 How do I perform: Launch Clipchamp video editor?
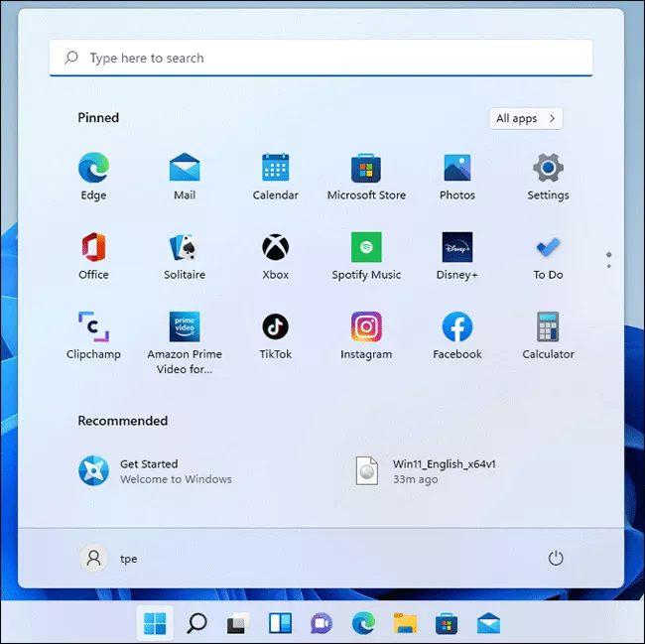tap(93, 335)
